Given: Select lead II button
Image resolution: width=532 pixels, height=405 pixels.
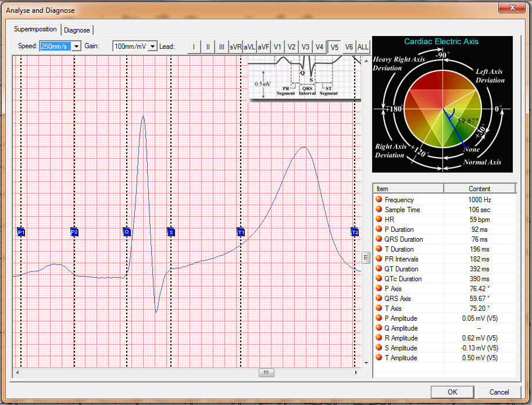Looking at the screenshot, I should tap(208, 47).
